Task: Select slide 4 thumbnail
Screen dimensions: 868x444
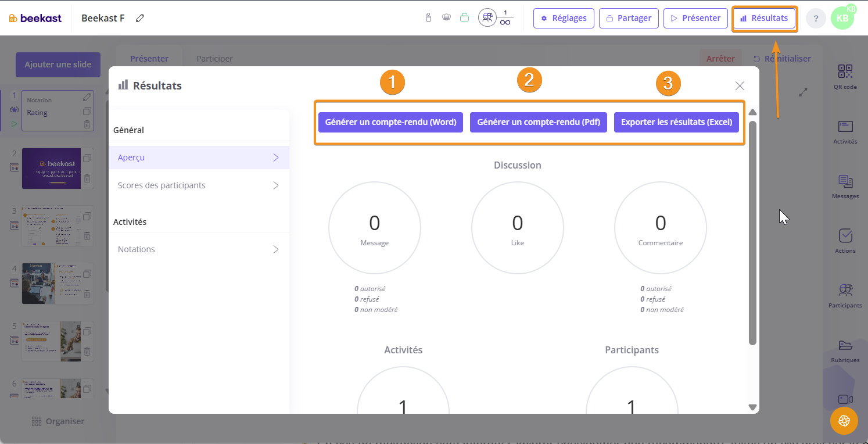Action: pos(52,284)
